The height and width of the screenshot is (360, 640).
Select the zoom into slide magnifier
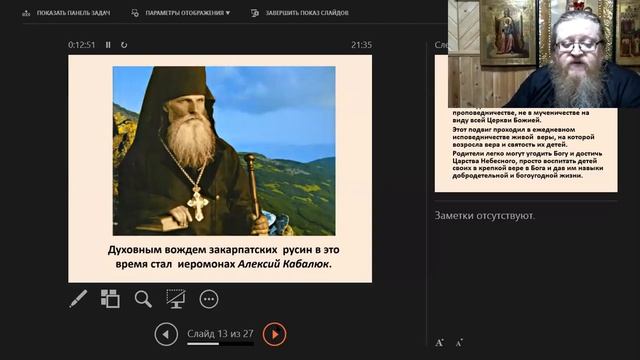tap(143, 299)
